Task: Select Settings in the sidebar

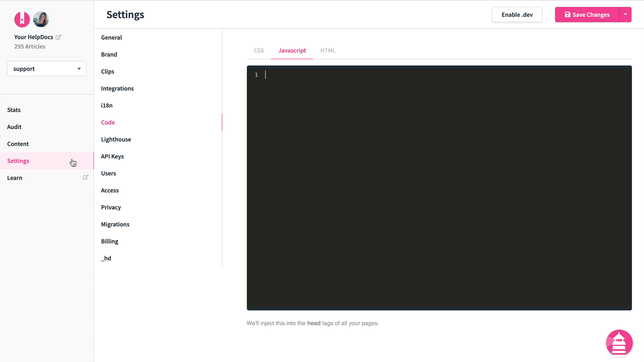Action: click(47, 161)
